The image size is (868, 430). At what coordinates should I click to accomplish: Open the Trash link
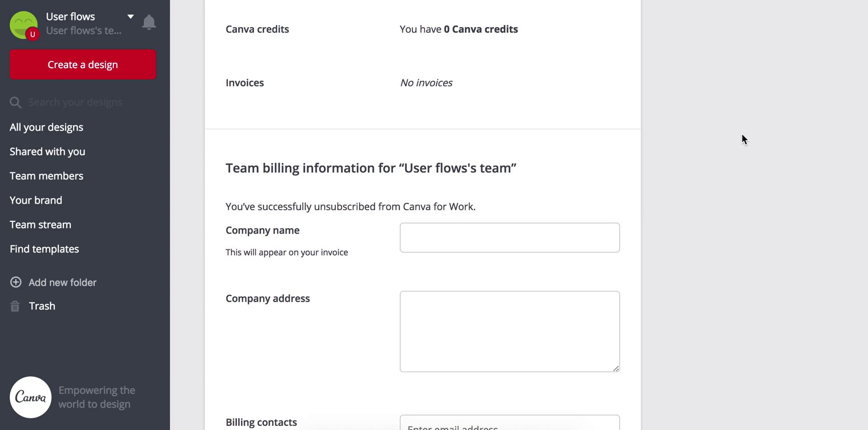click(42, 306)
